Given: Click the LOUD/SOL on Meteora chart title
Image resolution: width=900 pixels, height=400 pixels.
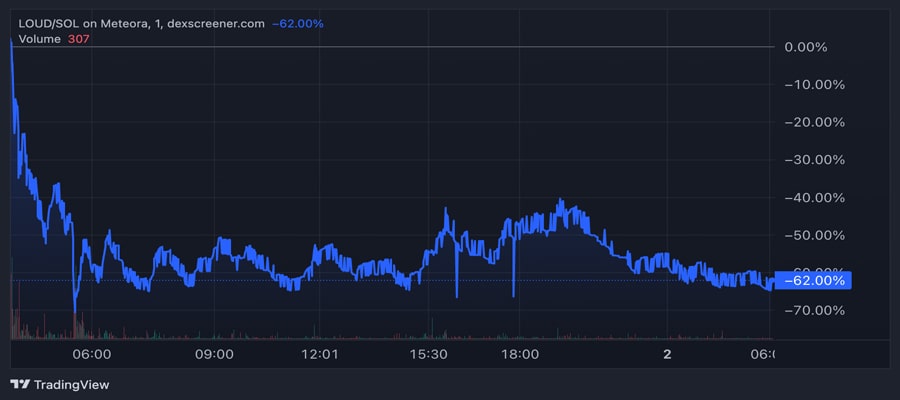Looking at the screenshot, I should 142,24.
